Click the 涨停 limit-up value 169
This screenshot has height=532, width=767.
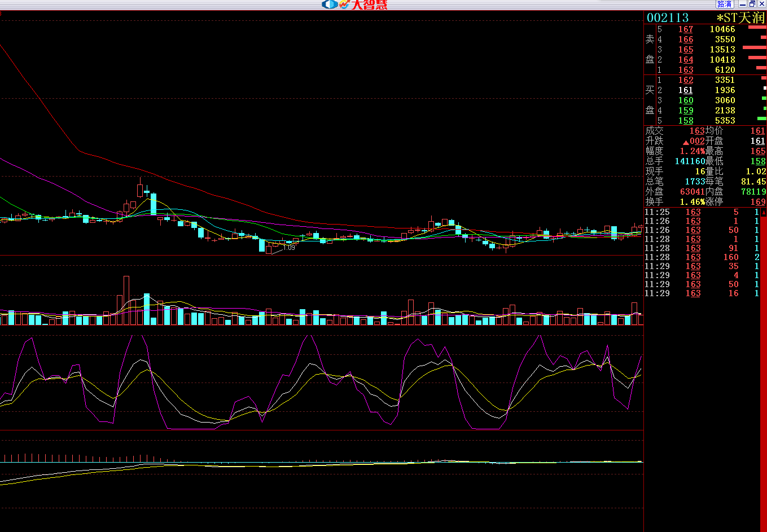click(758, 202)
